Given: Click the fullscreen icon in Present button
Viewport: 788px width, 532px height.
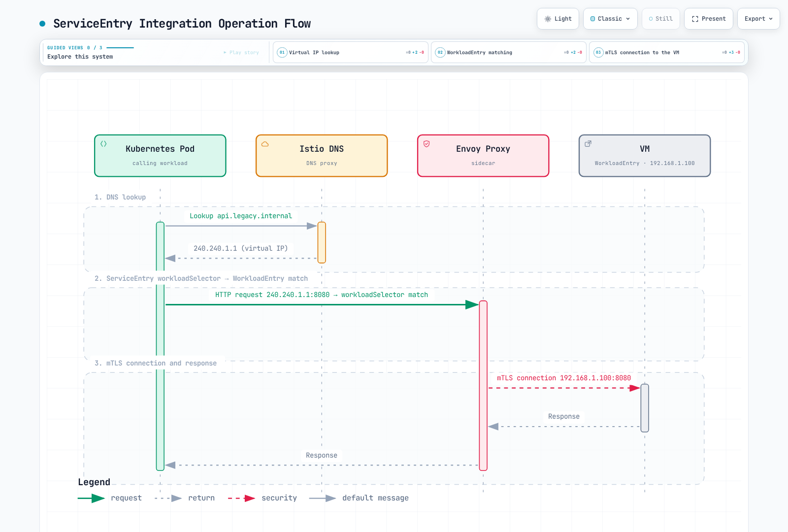Looking at the screenshot, I should pyautogui.click(x=695, y=19).
